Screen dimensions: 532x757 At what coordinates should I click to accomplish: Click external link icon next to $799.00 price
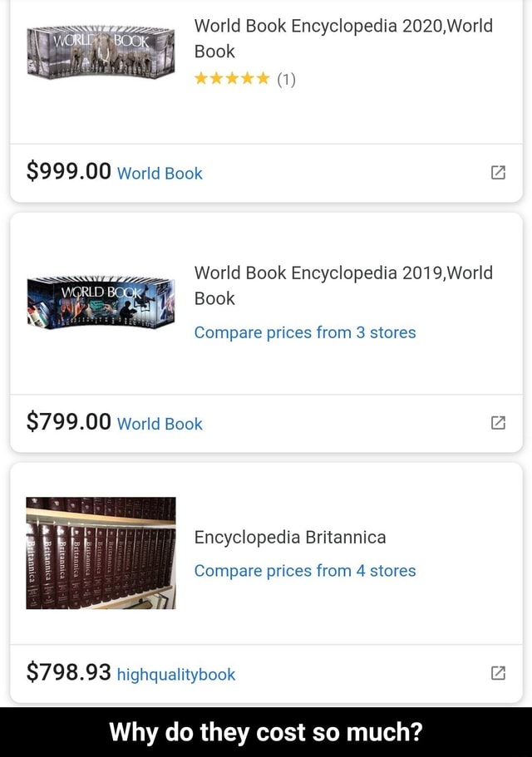coord(498,423)
